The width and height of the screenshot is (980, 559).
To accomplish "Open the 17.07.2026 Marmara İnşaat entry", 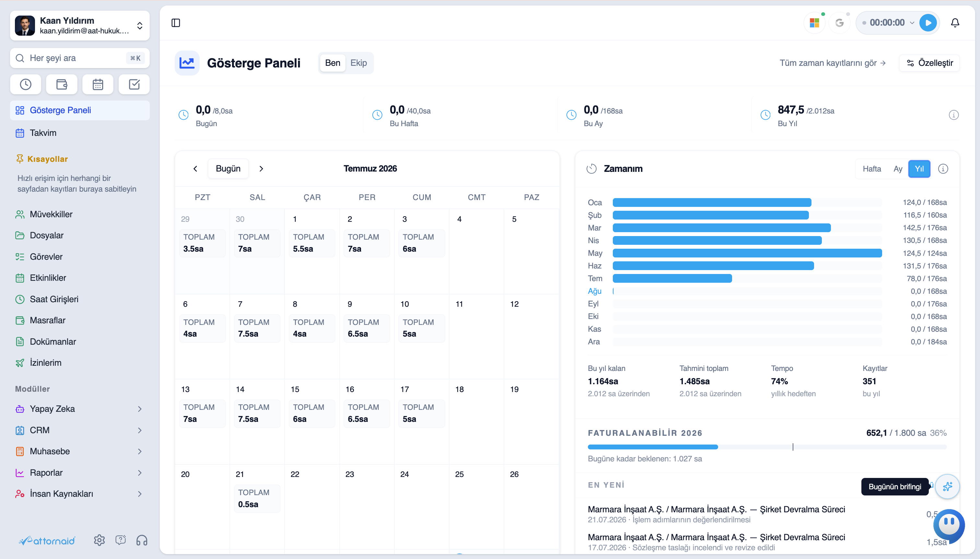I will (x=767, y=542).
